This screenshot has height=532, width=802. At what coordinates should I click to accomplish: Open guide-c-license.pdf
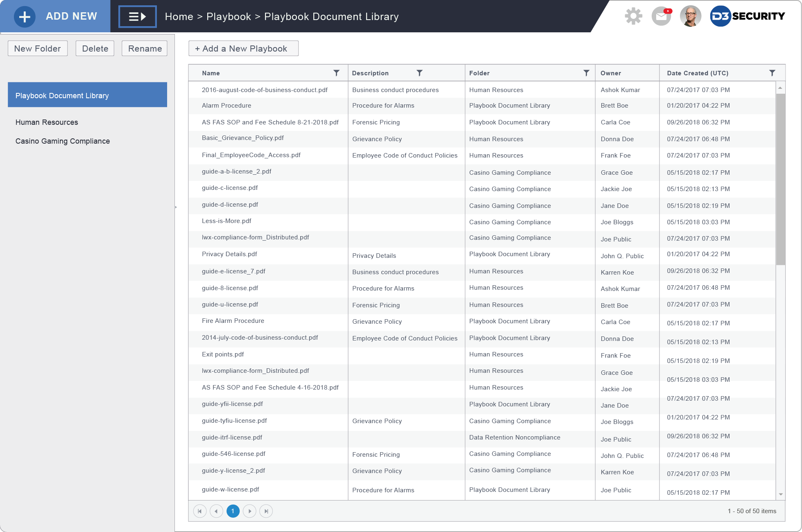(x=230, y=188)
